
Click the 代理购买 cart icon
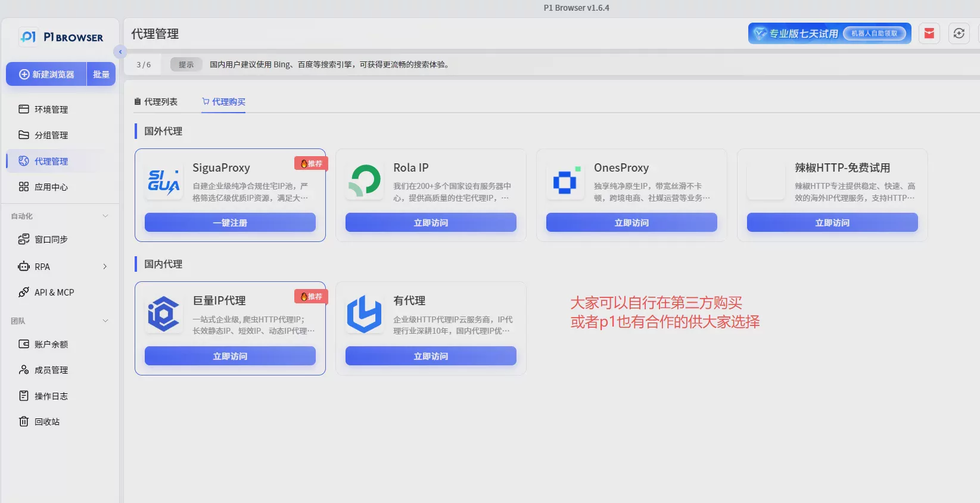click(206, 102)
